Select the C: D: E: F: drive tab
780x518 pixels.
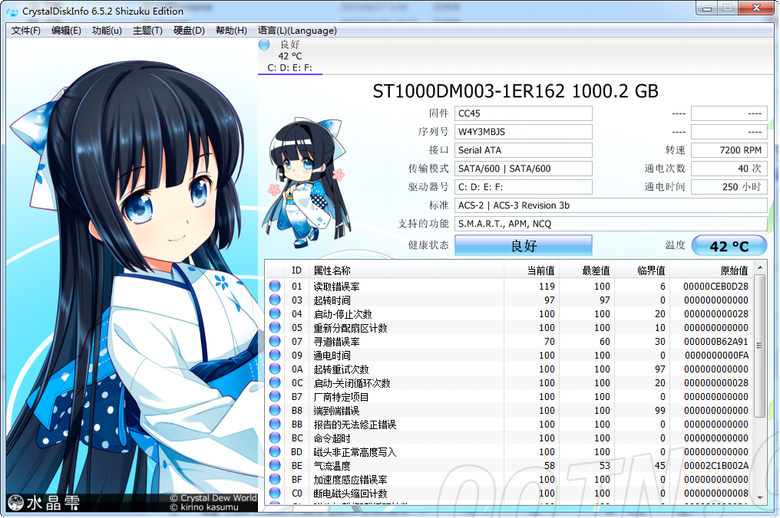(x=290, y=68)
